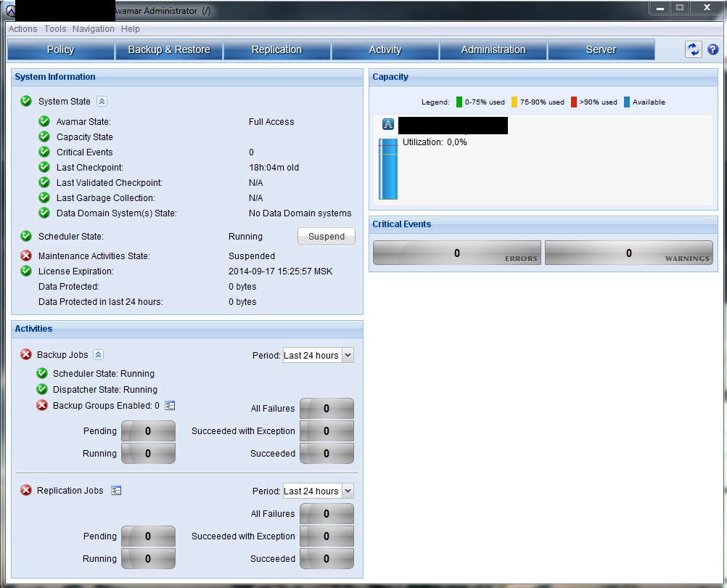Viewport: 727px width, 588px height.
Task: Open the Tools menu
Action: 55,29
